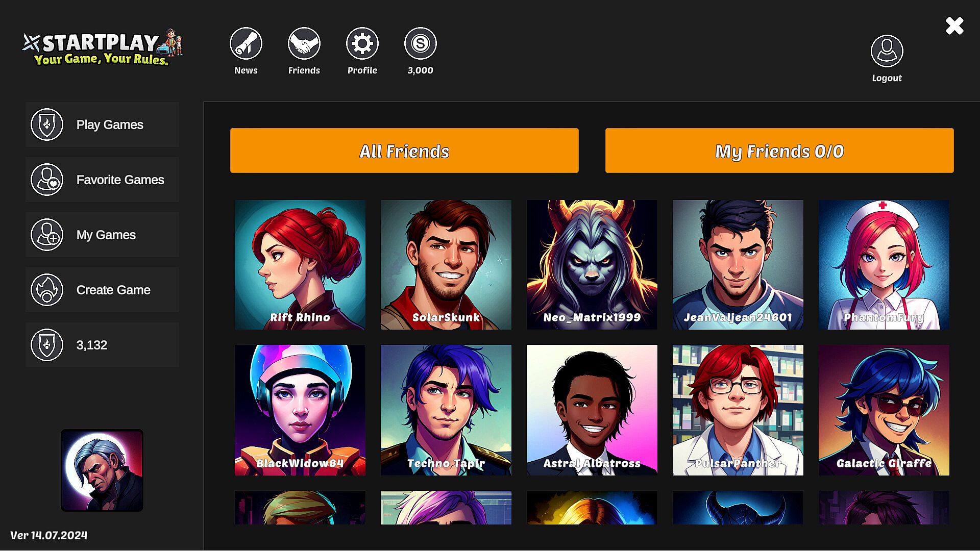Click the 3,000 coin balance icon
The image size is (980, 551).
(x=420, y=44)
